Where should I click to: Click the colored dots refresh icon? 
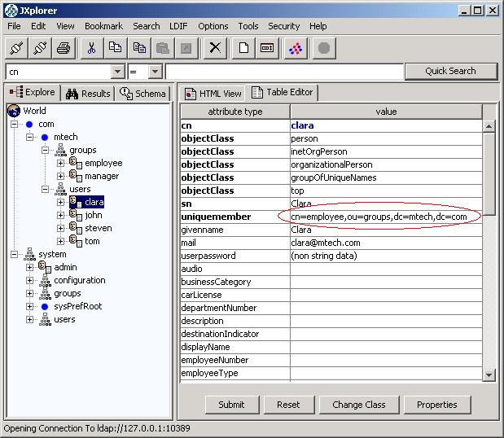coord(296,48)
